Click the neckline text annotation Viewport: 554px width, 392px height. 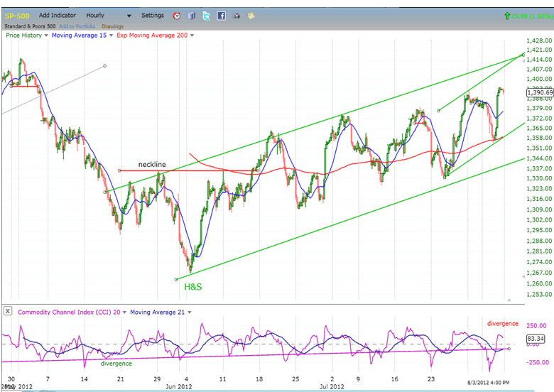[152, 165]
